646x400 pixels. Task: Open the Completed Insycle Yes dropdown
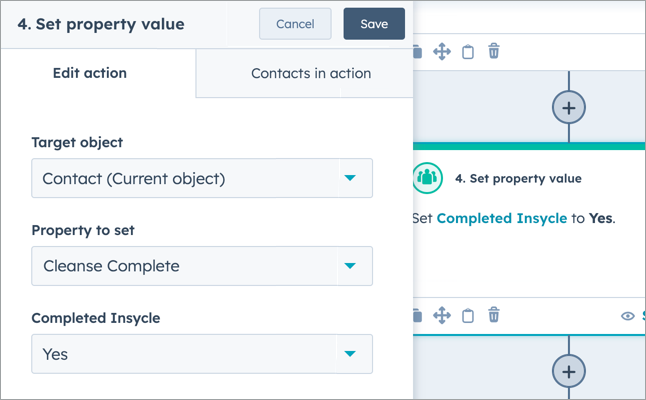[202, 354]
